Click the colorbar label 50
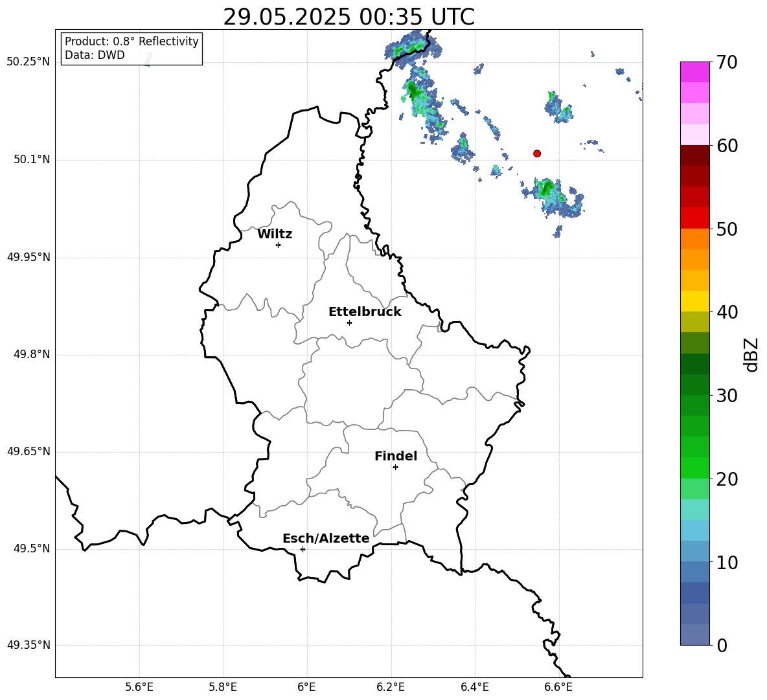Image resolution: width=767 pixels, height=700 pixels. 727,229
